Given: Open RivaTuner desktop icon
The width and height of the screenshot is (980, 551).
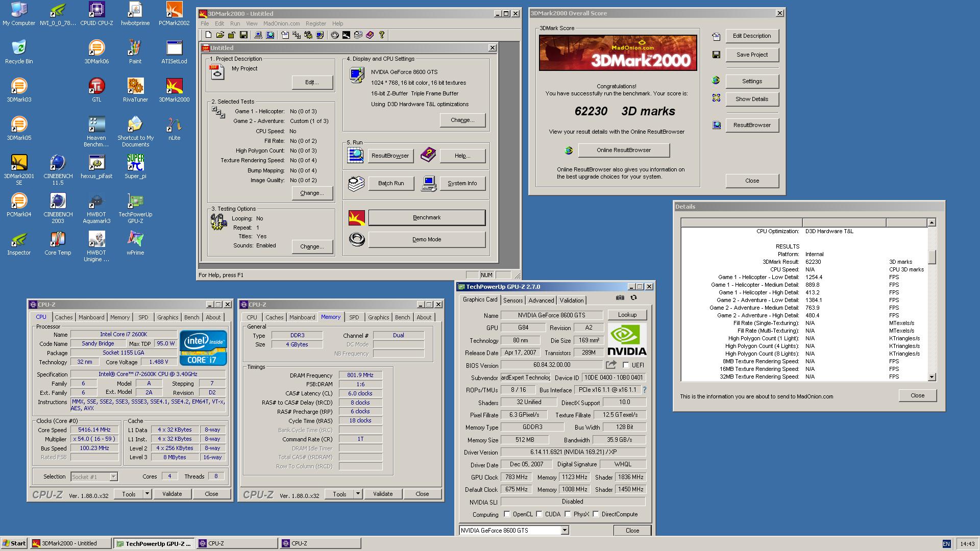Looking at the screenshot, I should [x=135, y=90].
